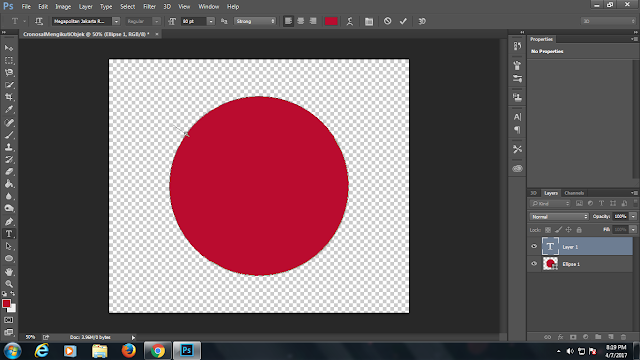Screen dimensions: 640x360
Task: Switch to the Channels tab
Action: 574,193
